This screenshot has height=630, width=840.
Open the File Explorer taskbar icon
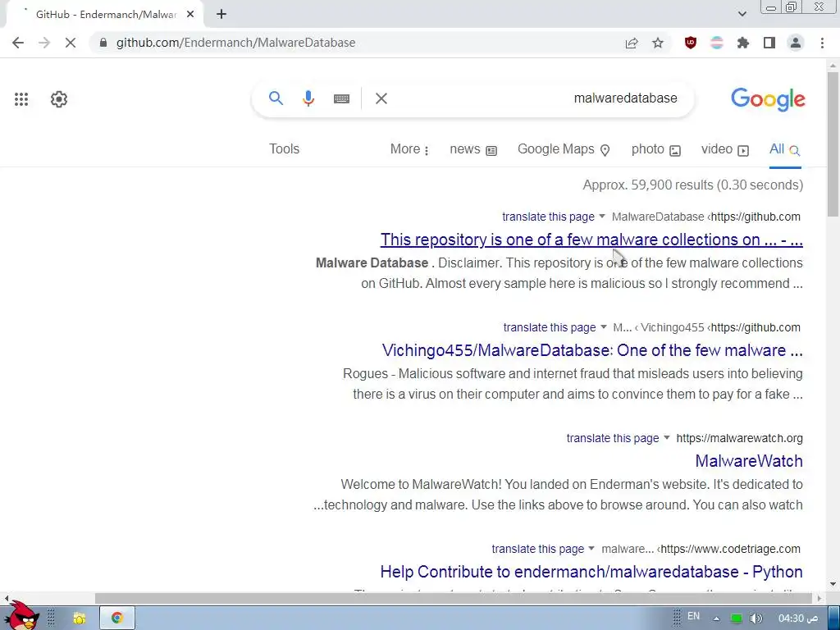click(80, 619)
